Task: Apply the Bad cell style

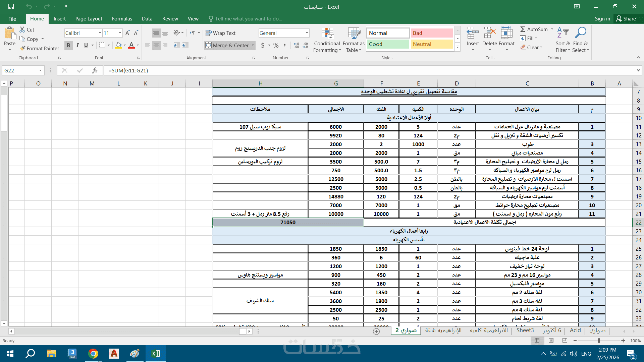Action: [432, 33]
